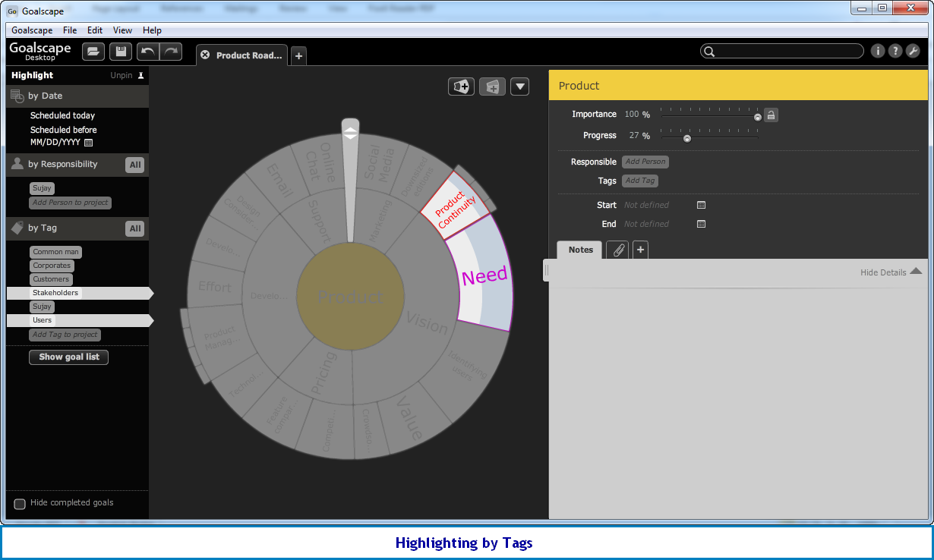
Task: Collapse the by Date section
Action: coord(77,96)
